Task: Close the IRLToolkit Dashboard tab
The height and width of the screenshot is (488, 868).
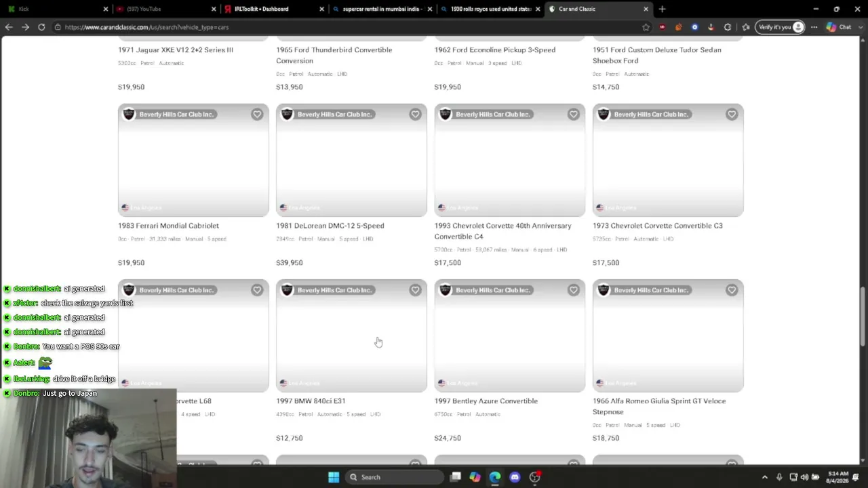Action: point(321,9)
